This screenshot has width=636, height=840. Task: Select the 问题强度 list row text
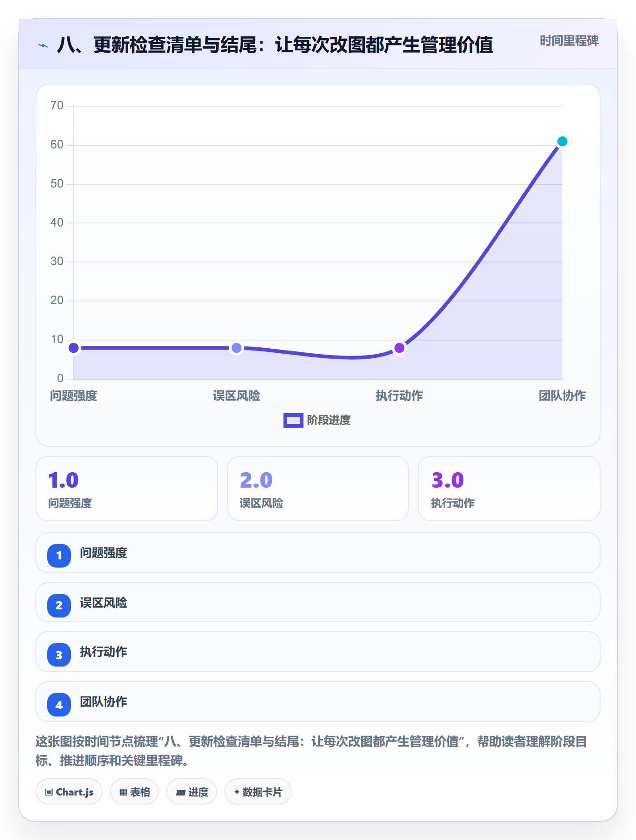(x=104, y=553)
